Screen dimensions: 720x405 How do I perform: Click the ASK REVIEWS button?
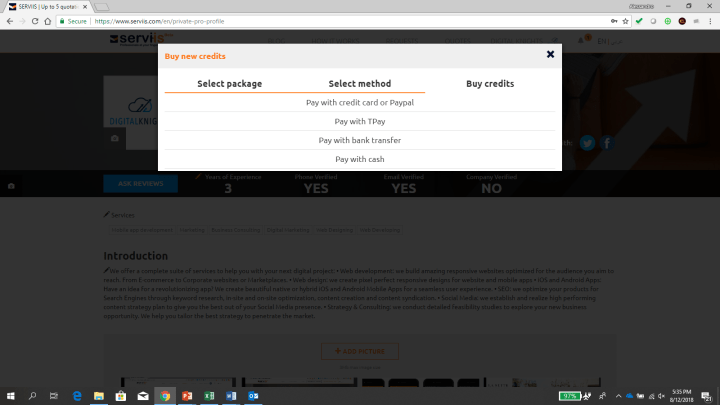(x=140, y=184)
